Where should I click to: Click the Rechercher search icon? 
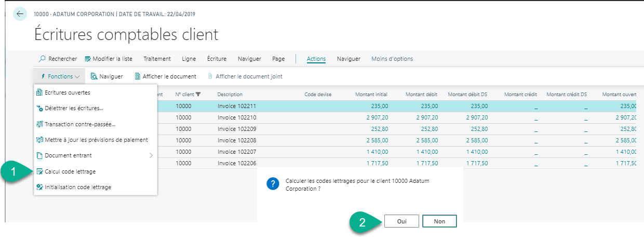[x=43, y=59]
